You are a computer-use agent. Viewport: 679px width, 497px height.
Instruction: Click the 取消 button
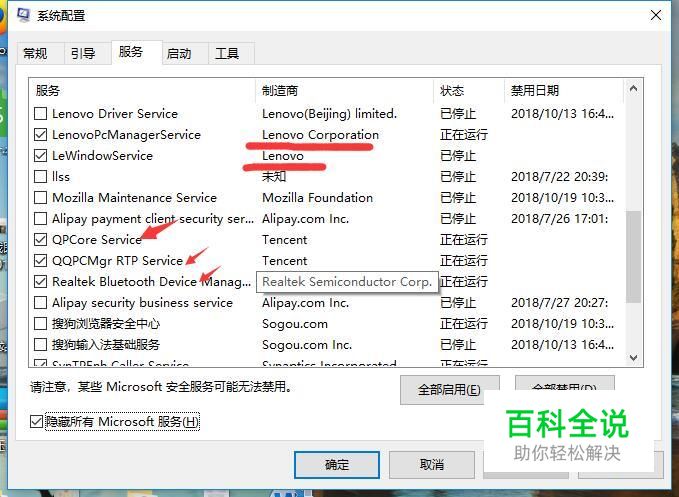tap(432, 465)
